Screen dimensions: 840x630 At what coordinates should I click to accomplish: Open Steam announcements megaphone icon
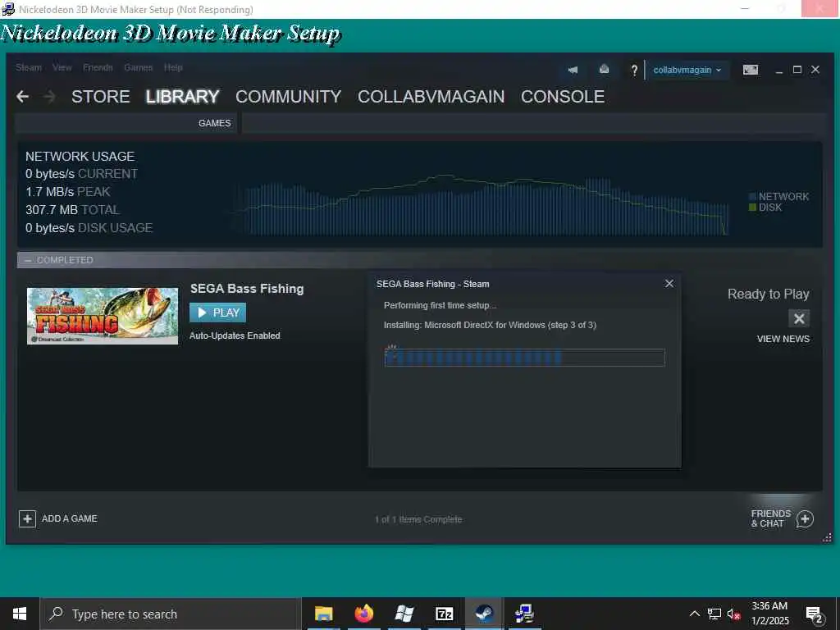pyautogui.click(x=573, y=70)
